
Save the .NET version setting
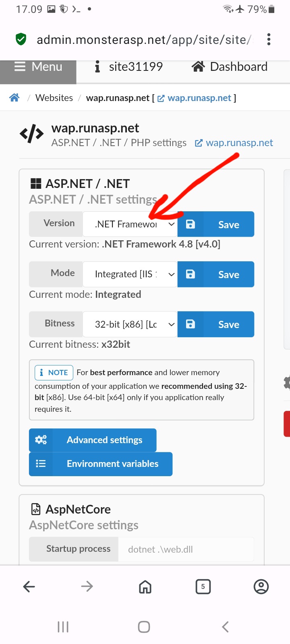click(216, 224)
